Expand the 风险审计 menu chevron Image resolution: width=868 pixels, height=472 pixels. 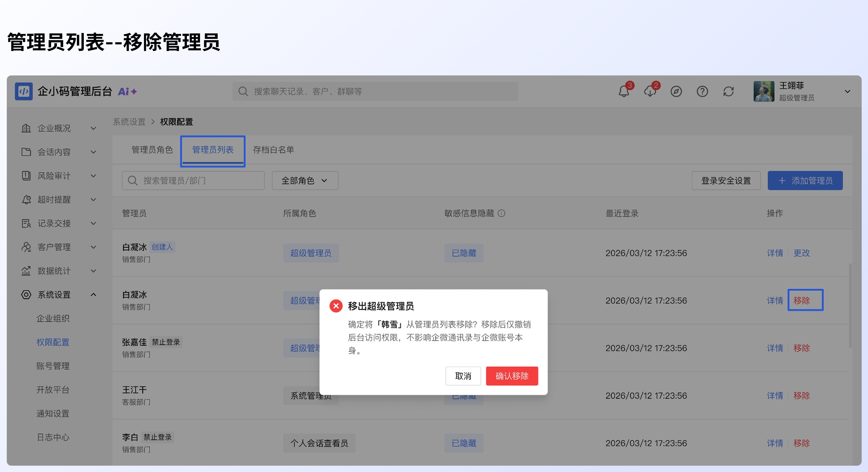tap(93, 176)
